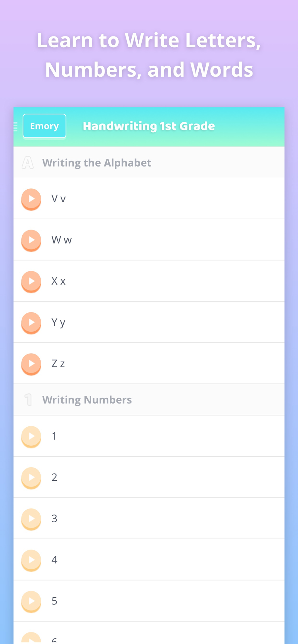Select the Writing the Alphabet section title
The image size is (298, 644).
pyautogui.click(x=97, y=163)
